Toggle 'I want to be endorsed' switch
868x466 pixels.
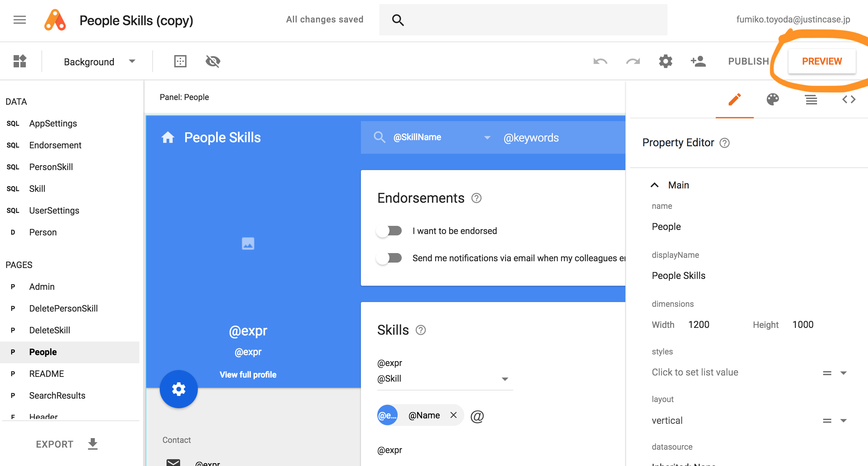point(389,231)
